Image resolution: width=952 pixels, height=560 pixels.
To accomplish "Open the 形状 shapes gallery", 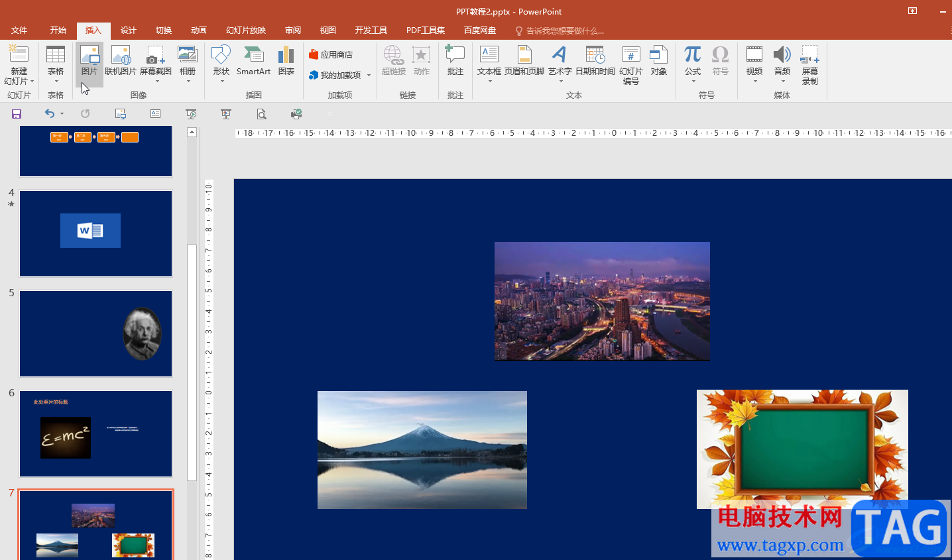I will coord(221,65).
